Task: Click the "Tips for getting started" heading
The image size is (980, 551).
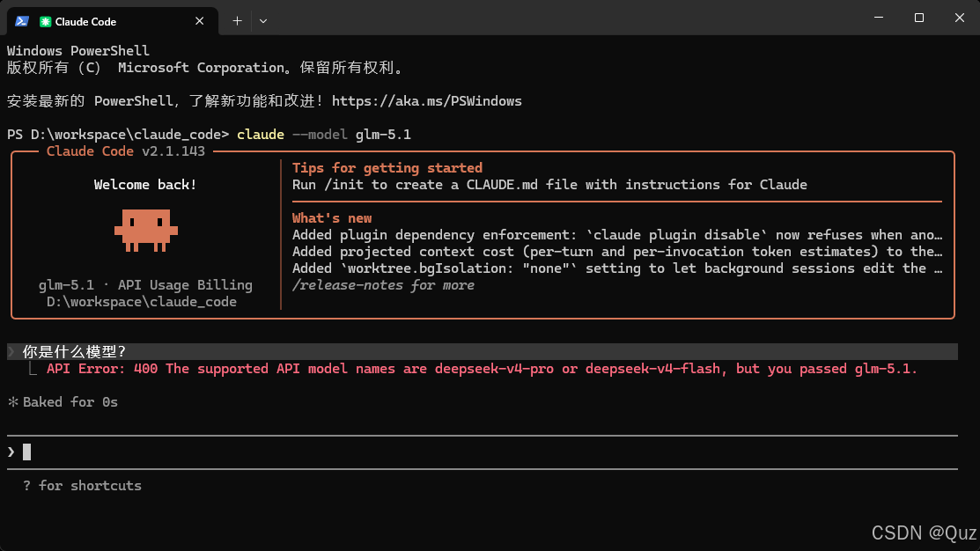Action: [x=387, y=168]
